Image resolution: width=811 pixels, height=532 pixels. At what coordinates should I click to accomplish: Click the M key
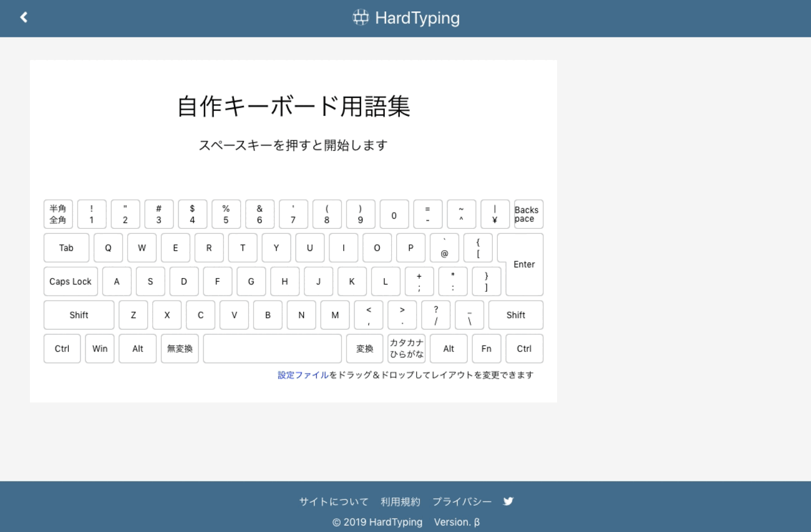(x=336, y=315)
